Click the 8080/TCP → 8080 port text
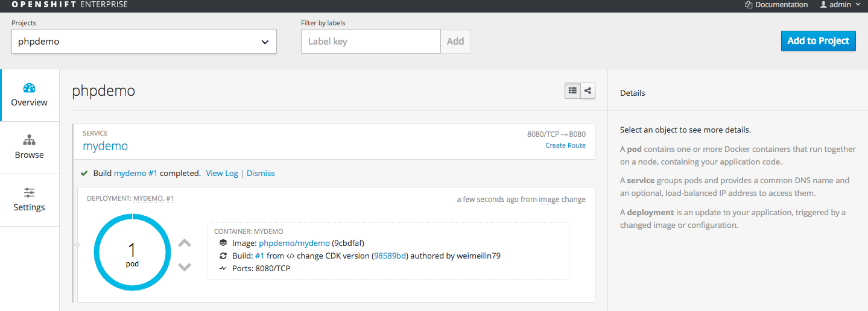The image size is (868, 311). pos(556,134)
